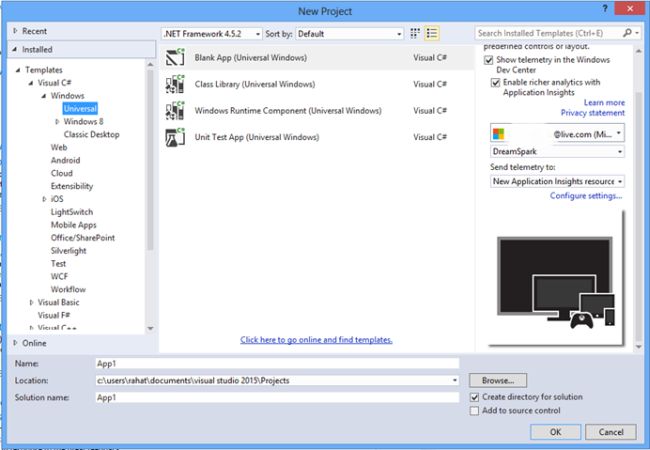Select Class Library (Universal Windows) template name
The height and width of the screenshot is (450, 650).
255,84
